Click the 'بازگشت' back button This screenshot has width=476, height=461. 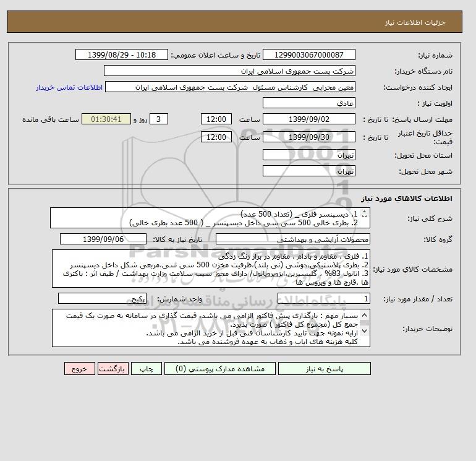tap(113, 369)
